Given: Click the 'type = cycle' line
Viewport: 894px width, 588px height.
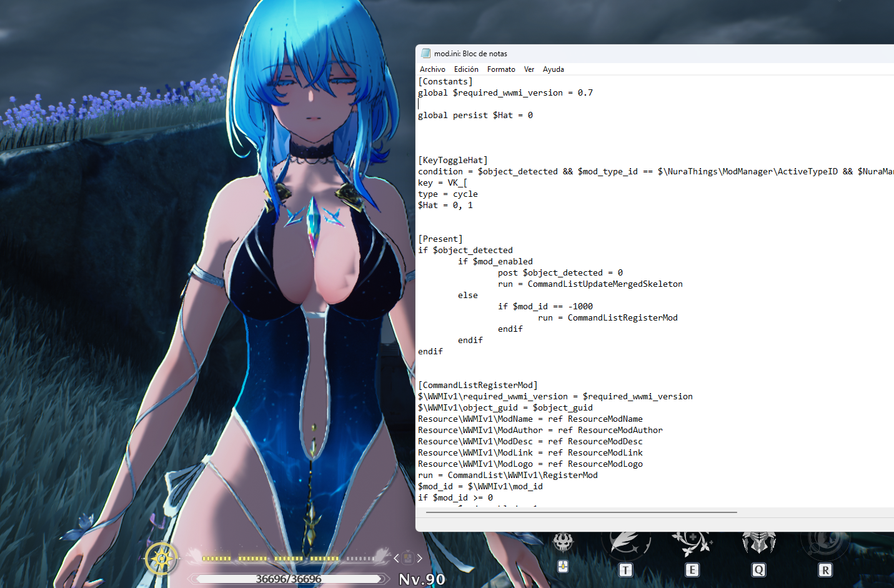Looking at the screenshot, I should click(448, 194).
